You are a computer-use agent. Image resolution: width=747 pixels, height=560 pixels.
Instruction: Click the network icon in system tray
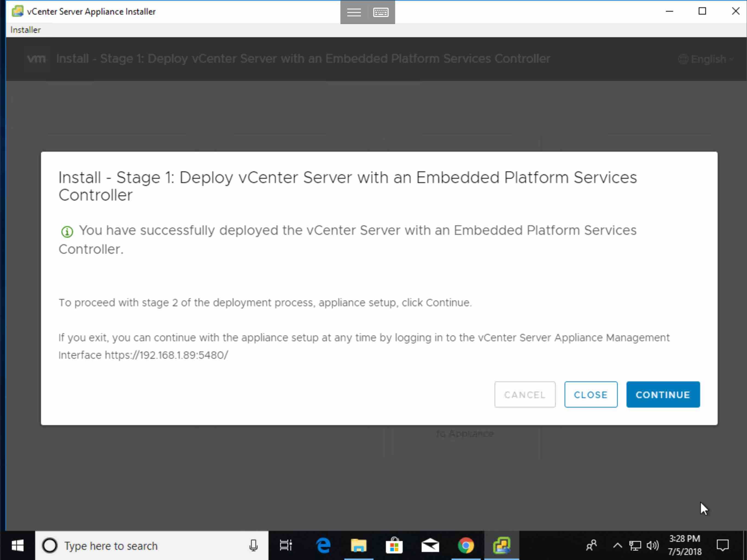click(x=635, y=545)
